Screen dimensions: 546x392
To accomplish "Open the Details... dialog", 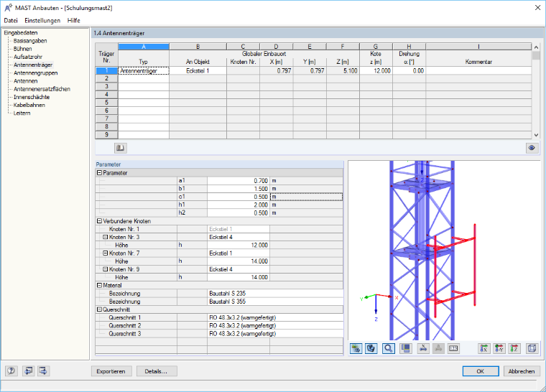I will point(156,371).
